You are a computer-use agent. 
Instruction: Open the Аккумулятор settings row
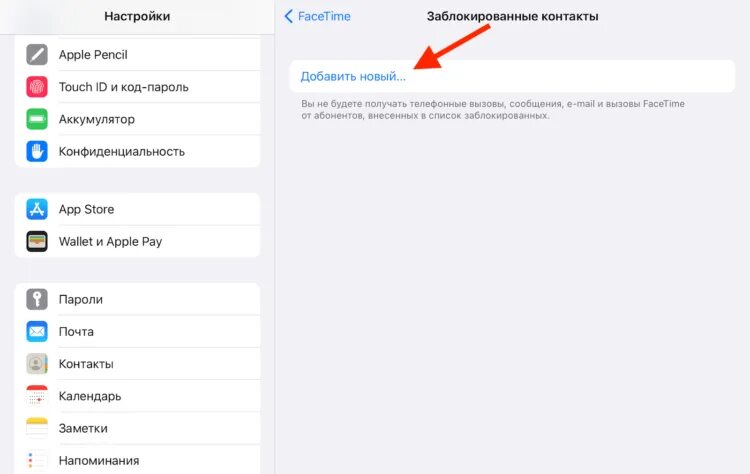[138, 119]
